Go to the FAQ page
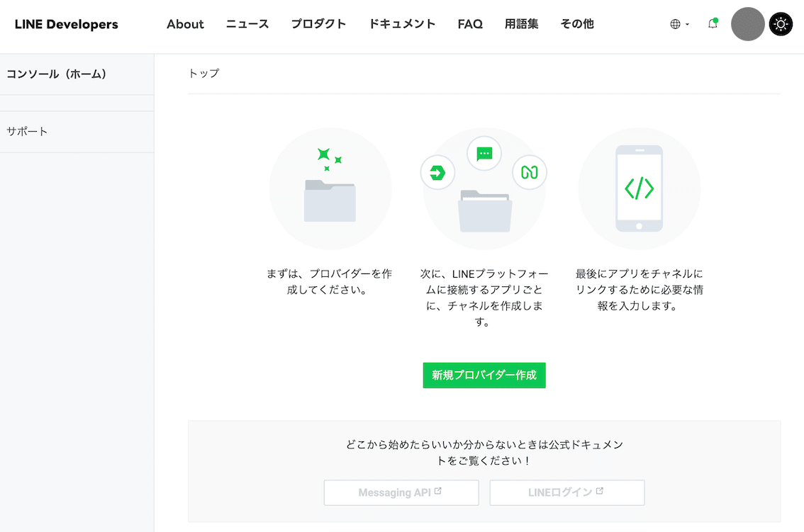 469,24
